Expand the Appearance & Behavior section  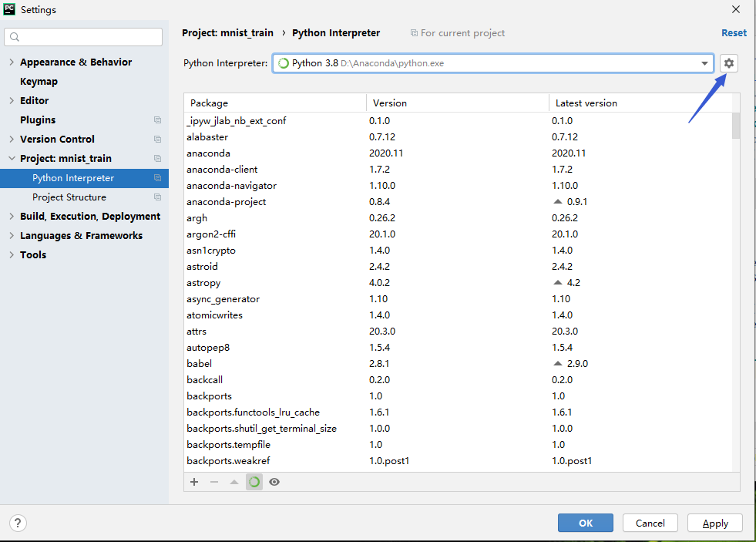(12, 62)
